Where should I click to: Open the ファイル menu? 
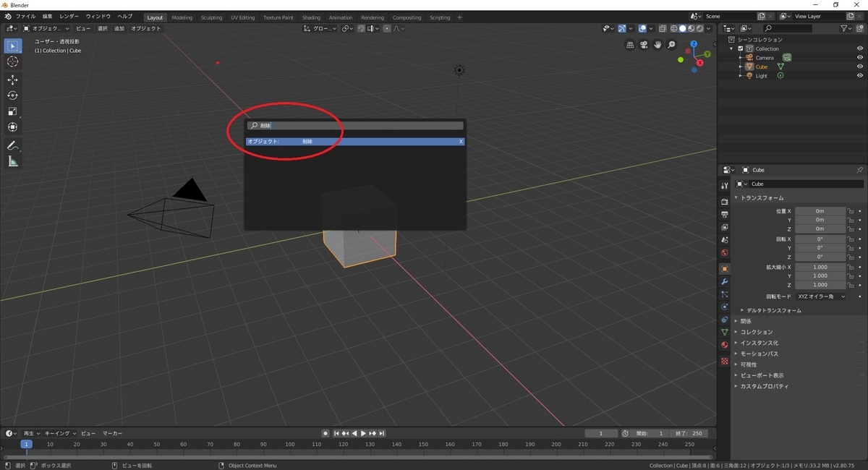tap(25, 16)
